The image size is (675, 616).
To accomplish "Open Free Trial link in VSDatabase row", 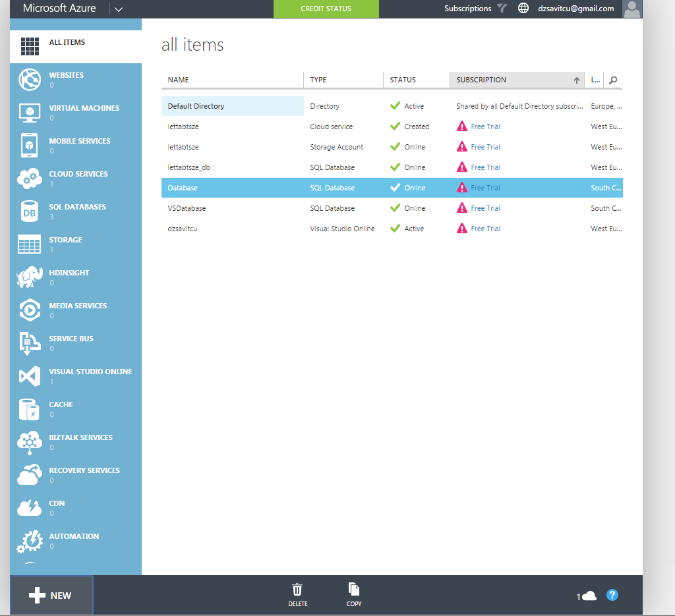I will 485,208.
